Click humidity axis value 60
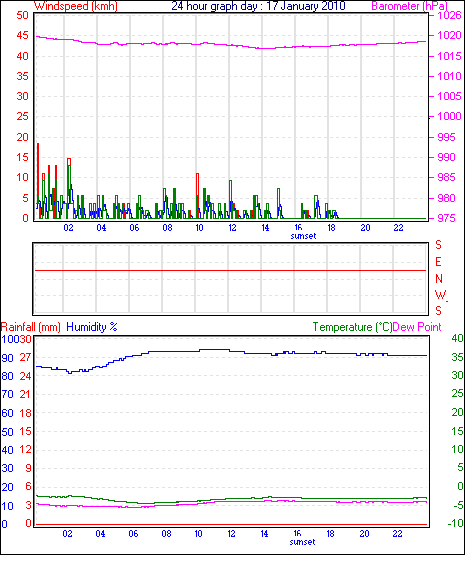The height and width of the screenshot is (566, 466). pos(8,413)
